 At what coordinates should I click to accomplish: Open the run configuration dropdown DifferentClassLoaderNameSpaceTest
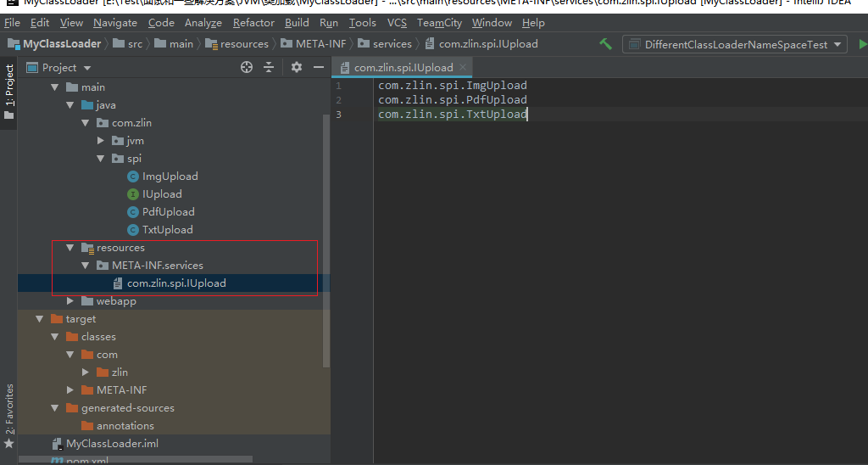(x=735, y=44)
